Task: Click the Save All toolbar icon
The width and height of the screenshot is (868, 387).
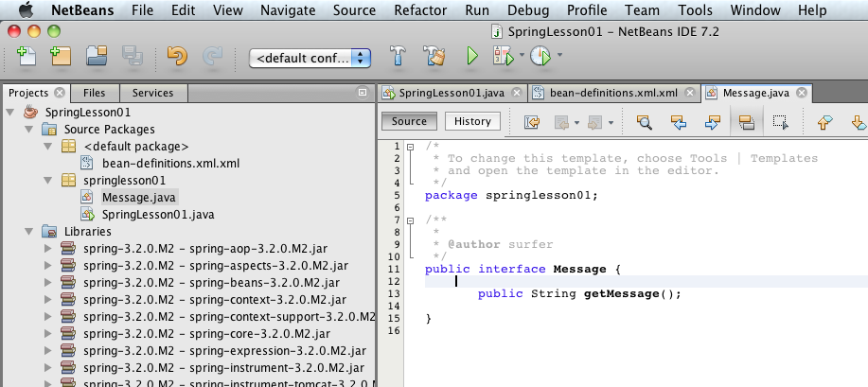Action: [x=133, y=56]
